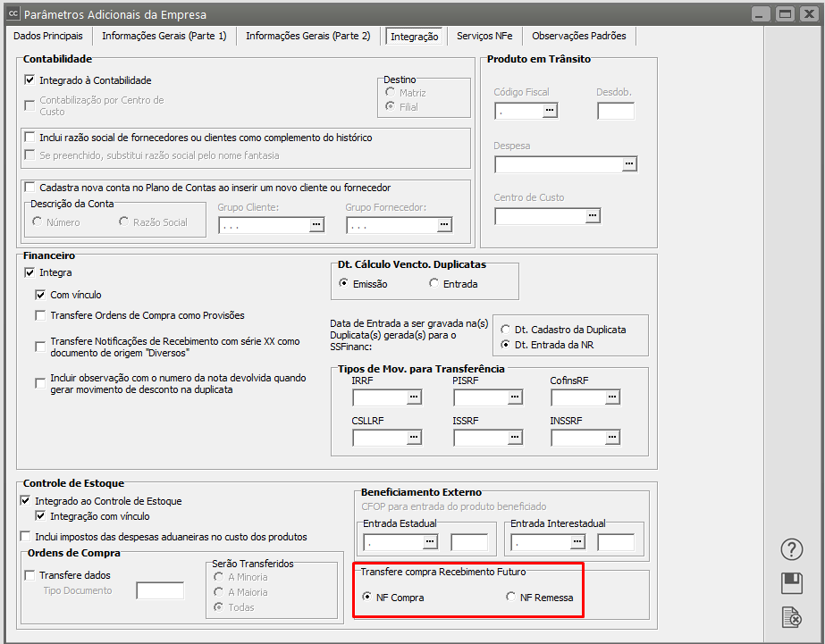
Task: Select Dt. Cadastro da Duplicata option
Action: click(506, 330)
